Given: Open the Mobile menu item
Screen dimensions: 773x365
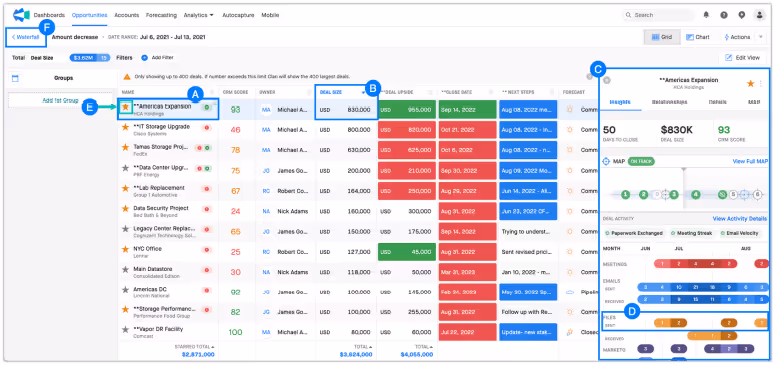Looking at the screenshot, I should pyautogui.click(x=270, y=15).
